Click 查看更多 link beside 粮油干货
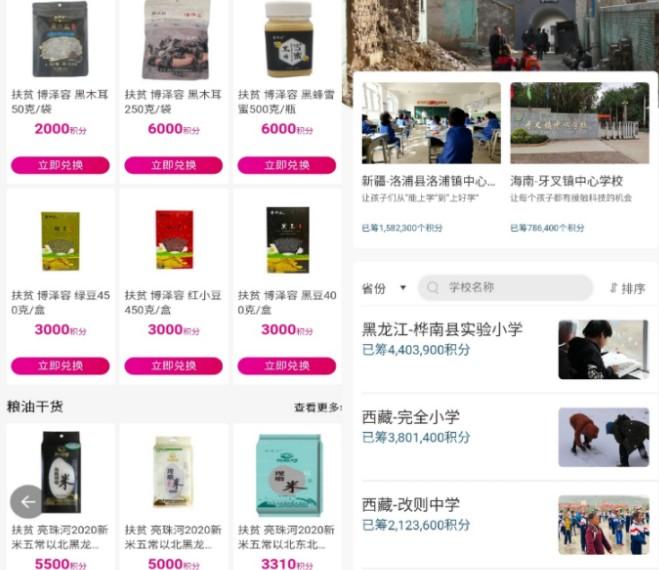659x570 pixels. pyautogui.click(x=318, y=407)
